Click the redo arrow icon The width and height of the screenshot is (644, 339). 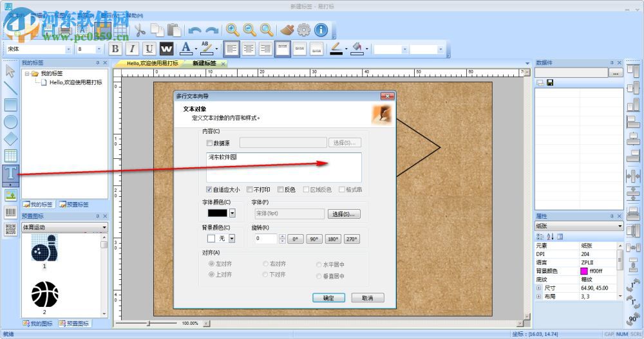click(x=212, y=30)
